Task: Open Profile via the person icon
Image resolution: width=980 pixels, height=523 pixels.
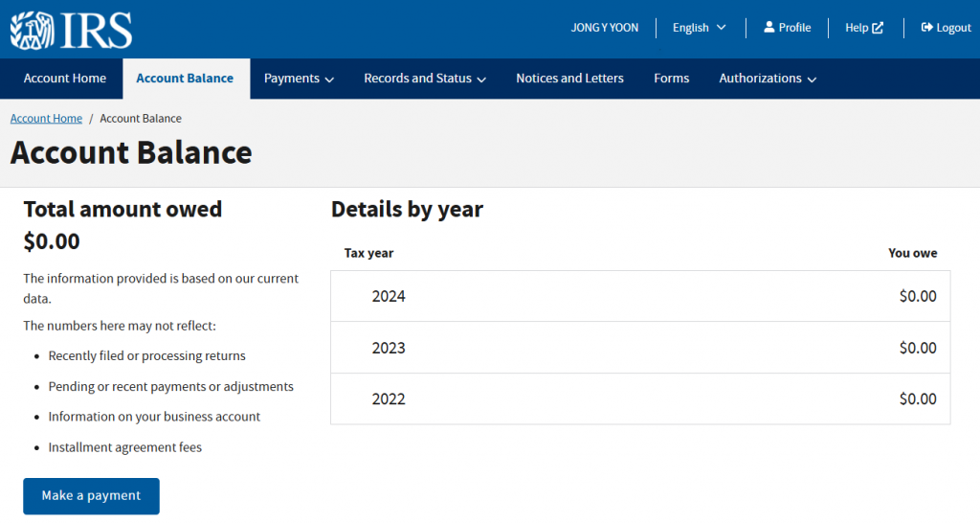Action: [769, 28]
